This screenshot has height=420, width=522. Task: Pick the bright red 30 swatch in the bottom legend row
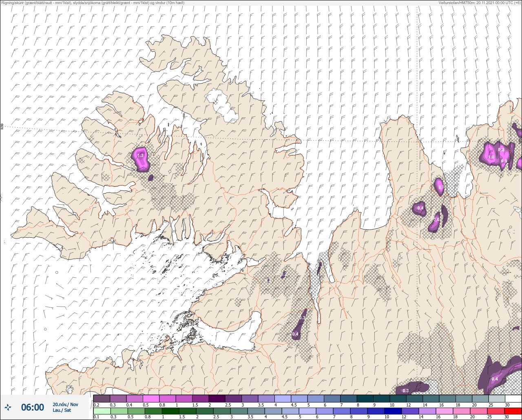coord(513,411)
